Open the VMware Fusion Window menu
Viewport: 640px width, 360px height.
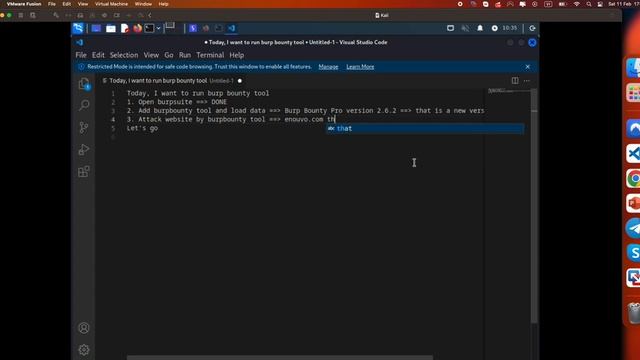[143, 4]
